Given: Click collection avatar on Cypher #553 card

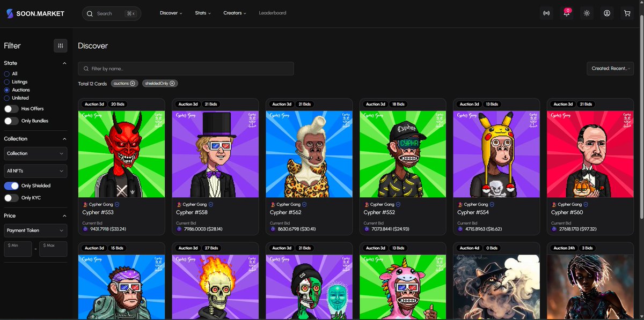Looking at the screenshot, I should click(x=85, y=204).
